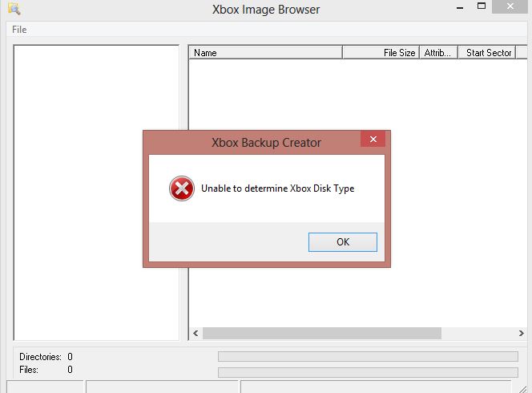Viewport: 532px width, 393px height.
Task: Sort by the Start Sector column
Action: point(488,53)
